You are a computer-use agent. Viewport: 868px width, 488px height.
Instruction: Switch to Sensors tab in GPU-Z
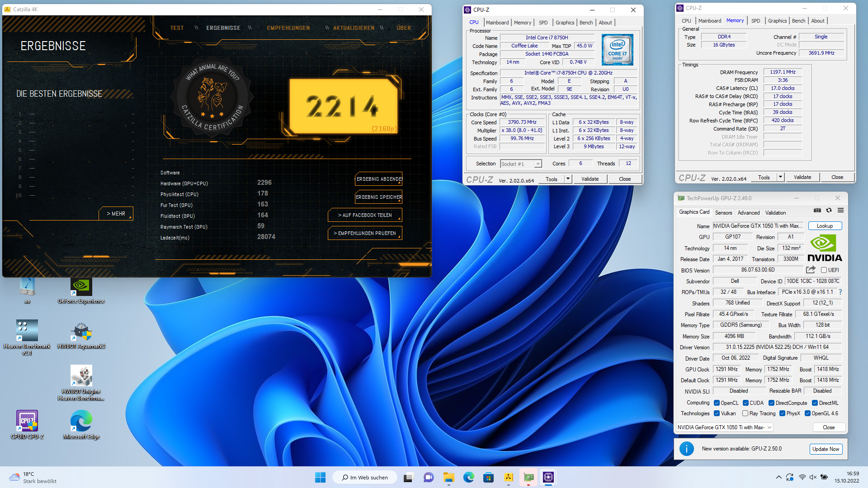point(723,213)
